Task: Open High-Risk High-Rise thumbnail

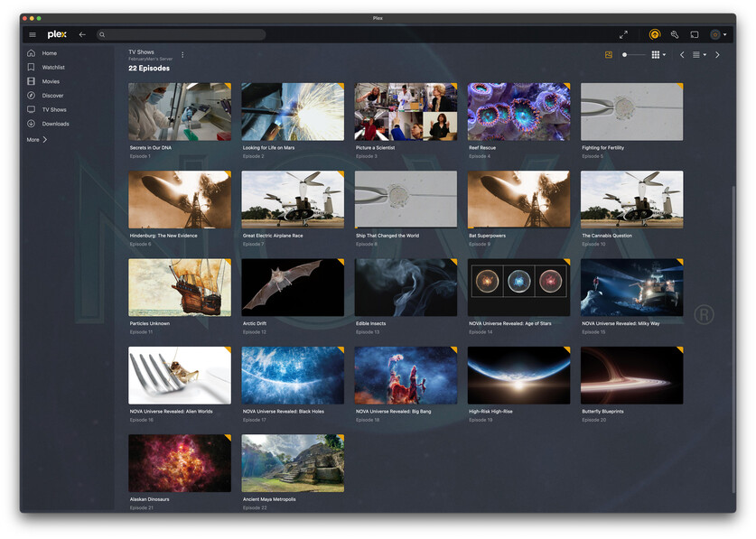Action: 518,376
